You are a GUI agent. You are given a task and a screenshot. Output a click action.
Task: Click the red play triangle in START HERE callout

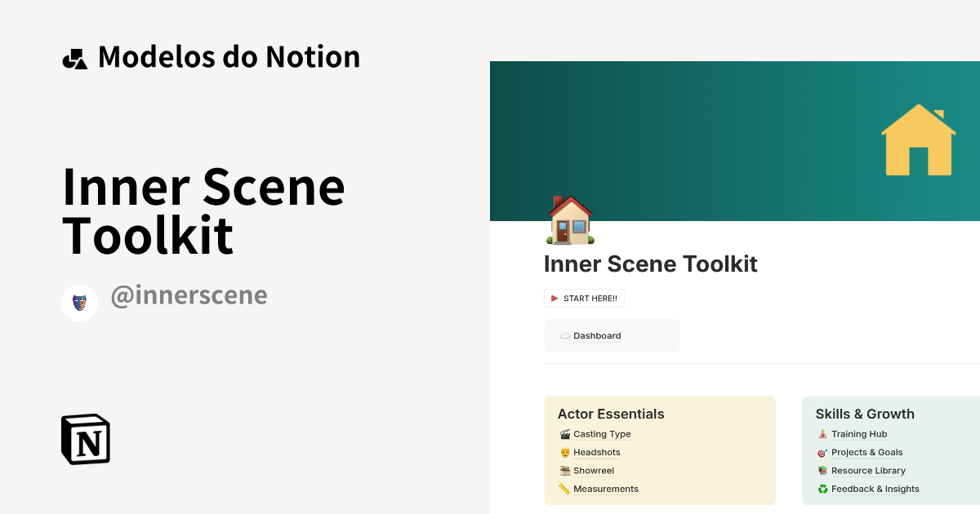click(x=555, y=298)
